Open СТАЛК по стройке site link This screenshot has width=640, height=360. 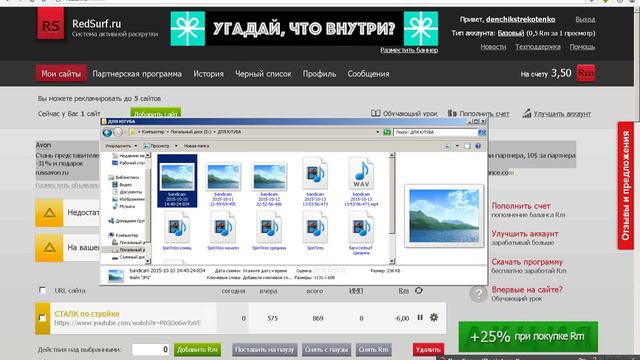87,313
